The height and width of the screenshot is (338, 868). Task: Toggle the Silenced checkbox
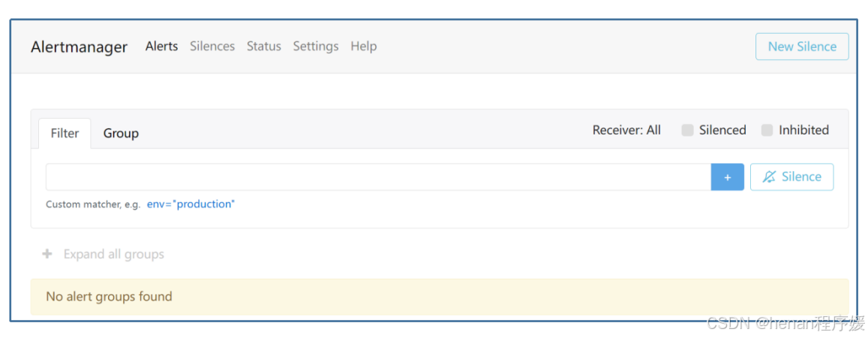(x=687, y=130)
